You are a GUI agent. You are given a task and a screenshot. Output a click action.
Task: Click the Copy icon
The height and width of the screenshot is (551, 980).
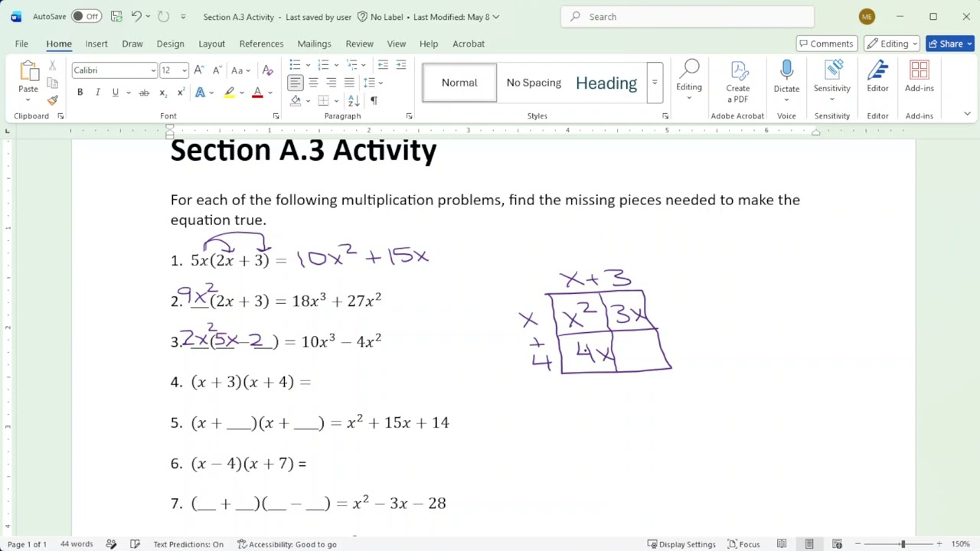pyautogui.click(x=52, y=83)
